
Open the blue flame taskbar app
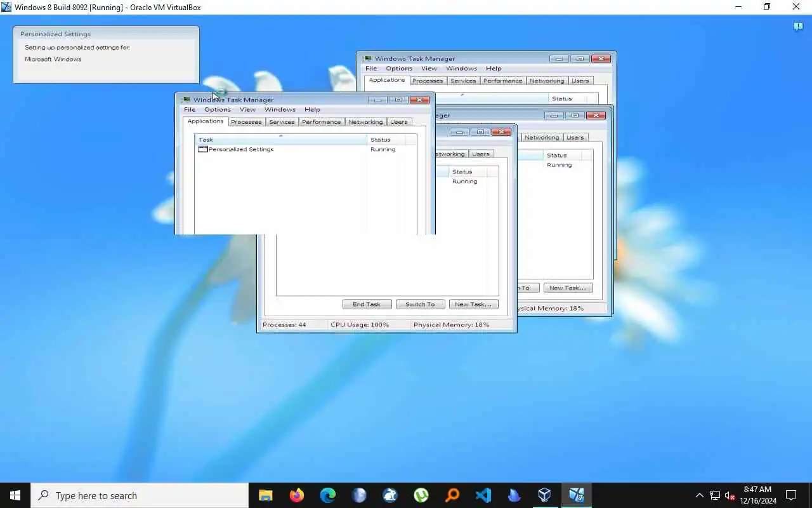(514, 495)
